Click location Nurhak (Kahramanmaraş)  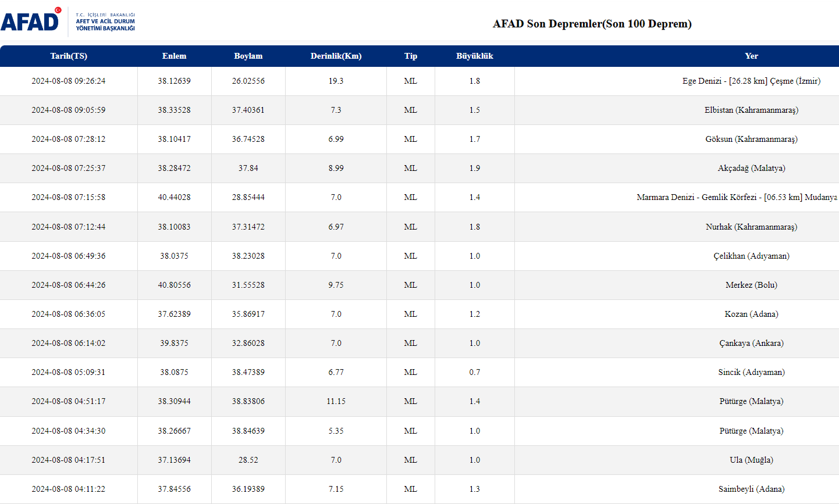coord(752,227)
